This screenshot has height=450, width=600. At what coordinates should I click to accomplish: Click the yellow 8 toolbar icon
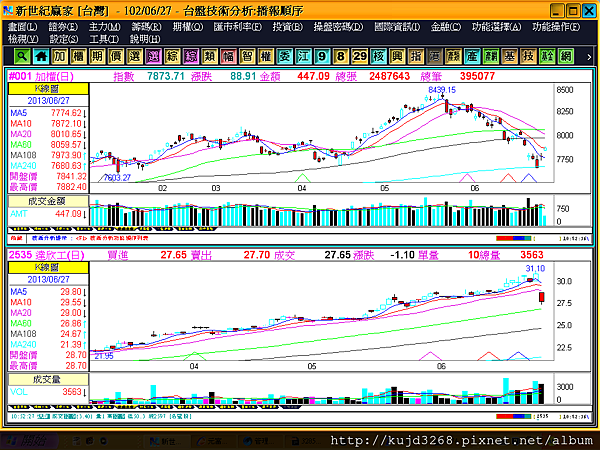341,57
